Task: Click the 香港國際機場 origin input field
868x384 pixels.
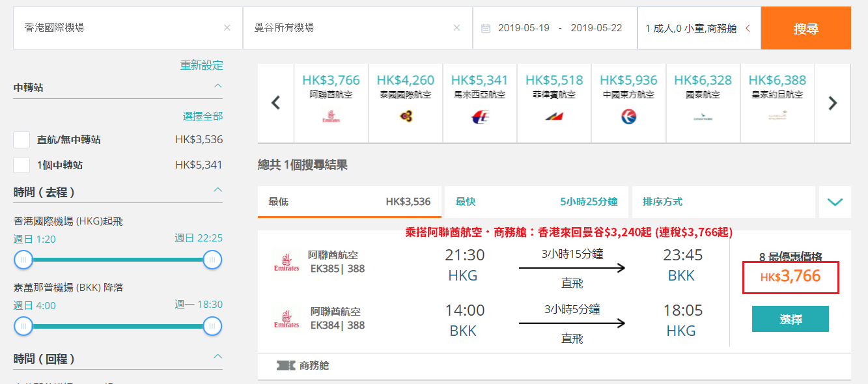Action: click(x=128, y=28)
